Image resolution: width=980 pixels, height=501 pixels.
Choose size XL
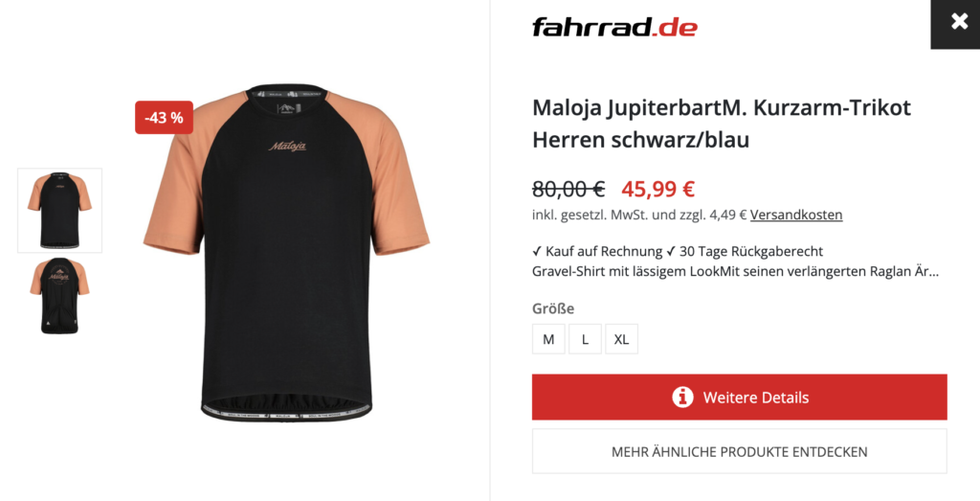621,339
